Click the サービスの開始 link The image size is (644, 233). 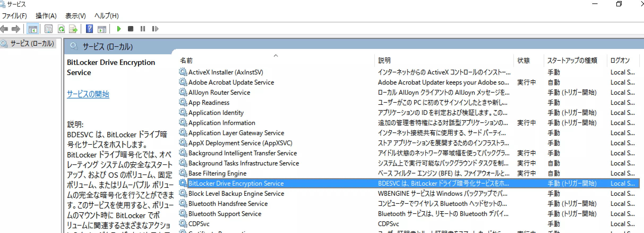tap(88, 94)
